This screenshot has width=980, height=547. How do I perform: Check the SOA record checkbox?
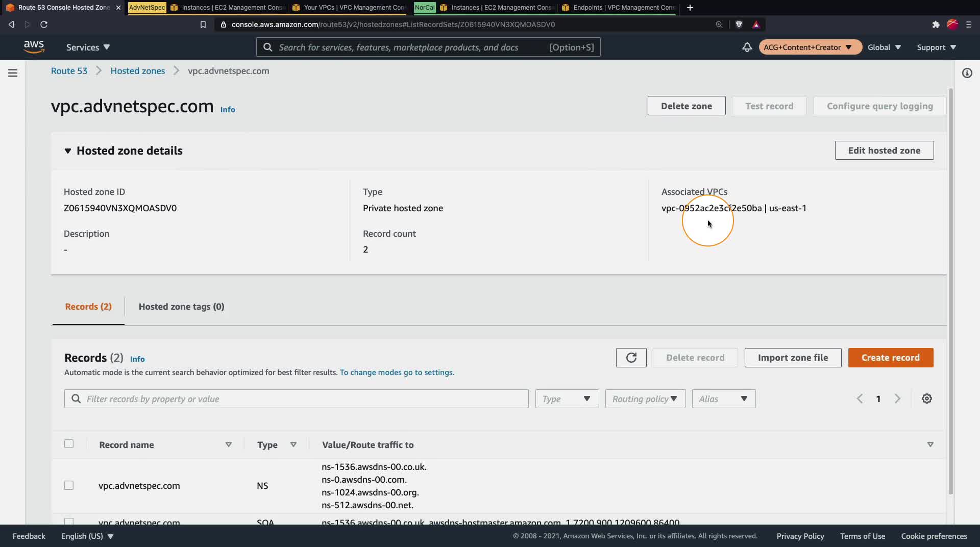point(69,521)
